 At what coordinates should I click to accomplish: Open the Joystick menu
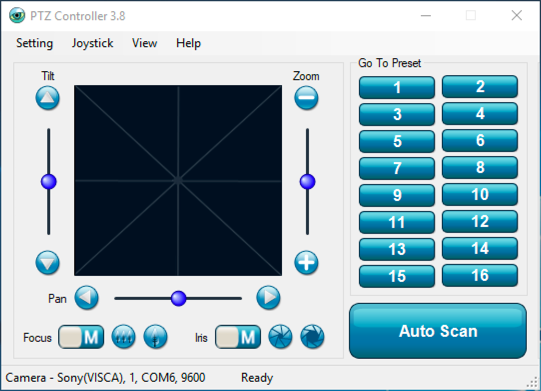92,43
